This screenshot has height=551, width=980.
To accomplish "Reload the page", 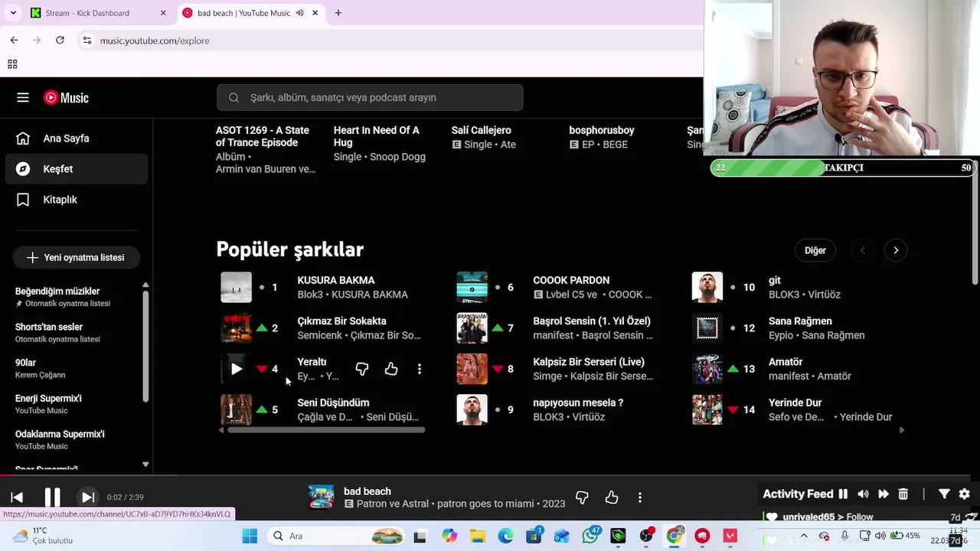I will (60, 41).
